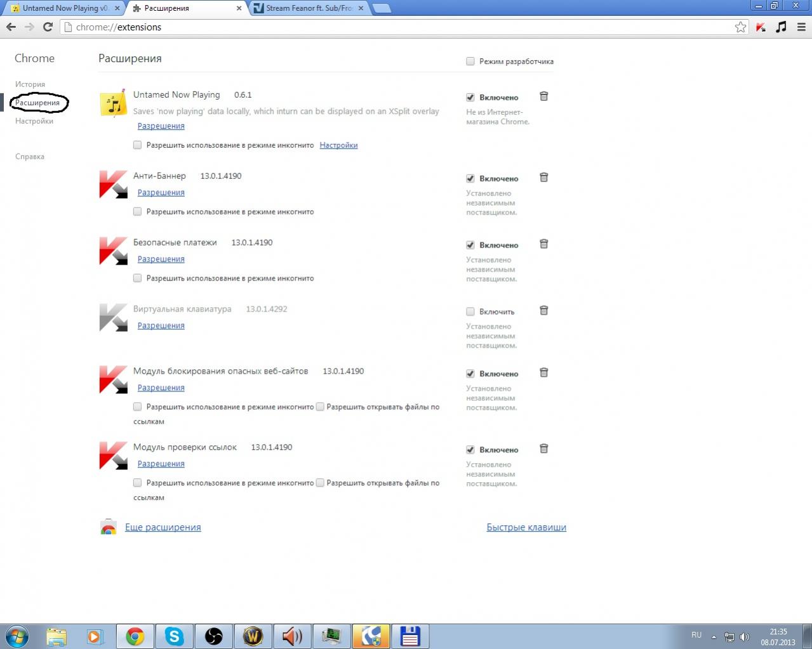
Task: Click the bookmark star in the address bar
Action: [x=740, y=27]
